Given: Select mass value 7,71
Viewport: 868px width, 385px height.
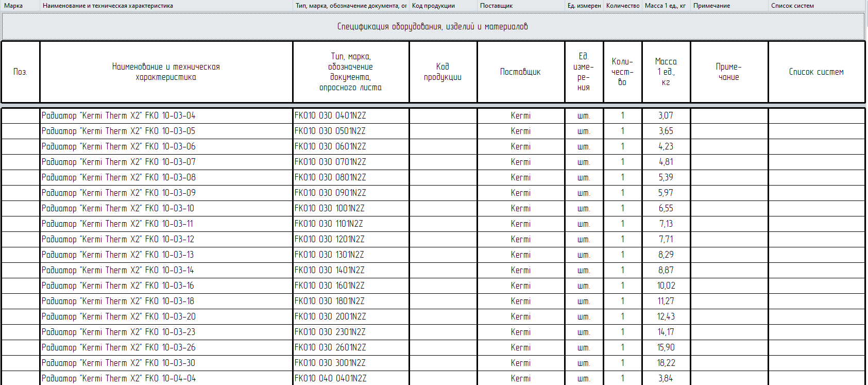Looking at the screenshot, I should [666, 239].
